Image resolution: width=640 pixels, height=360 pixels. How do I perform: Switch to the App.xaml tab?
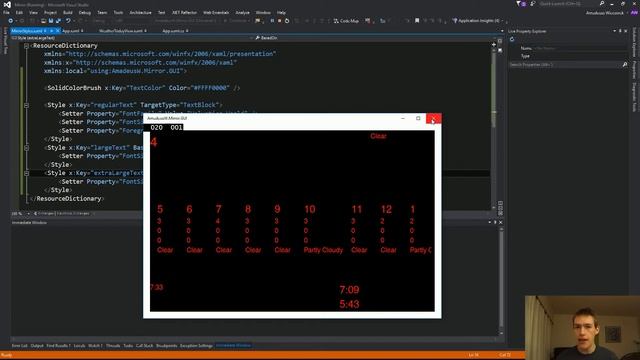[x=73, y=31]
